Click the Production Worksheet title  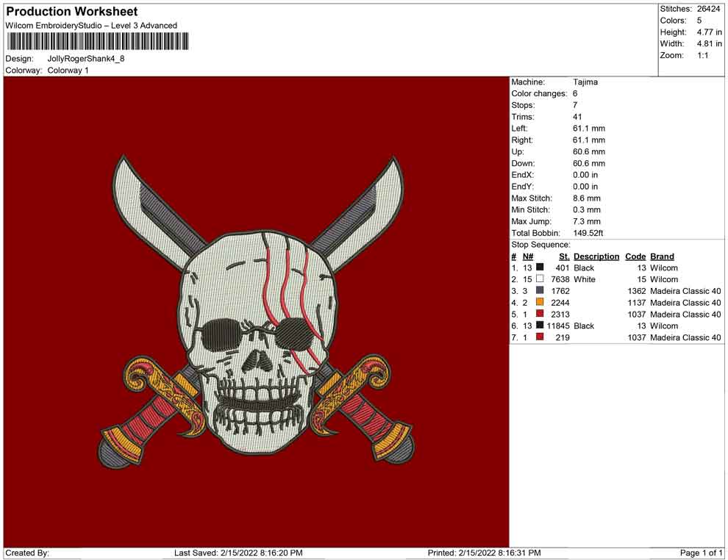point(72,12)
